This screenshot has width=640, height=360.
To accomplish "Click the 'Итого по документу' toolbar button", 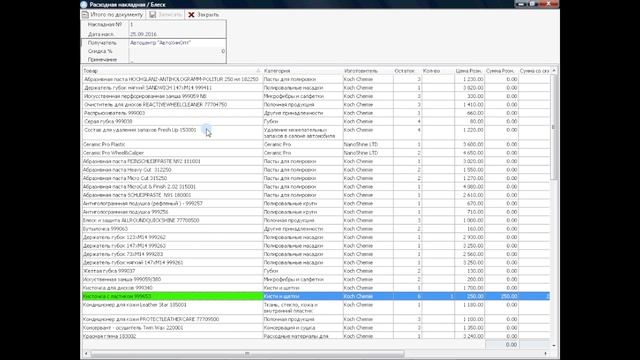I will coord(113,15).
